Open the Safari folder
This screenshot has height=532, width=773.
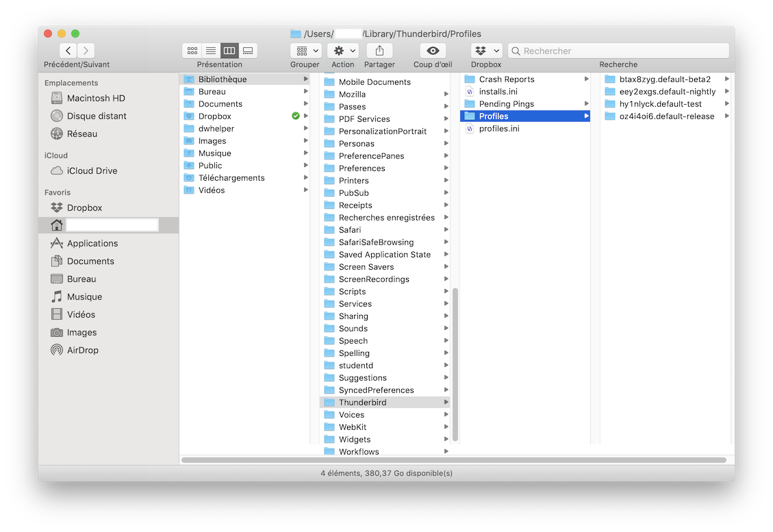[385, 230]
